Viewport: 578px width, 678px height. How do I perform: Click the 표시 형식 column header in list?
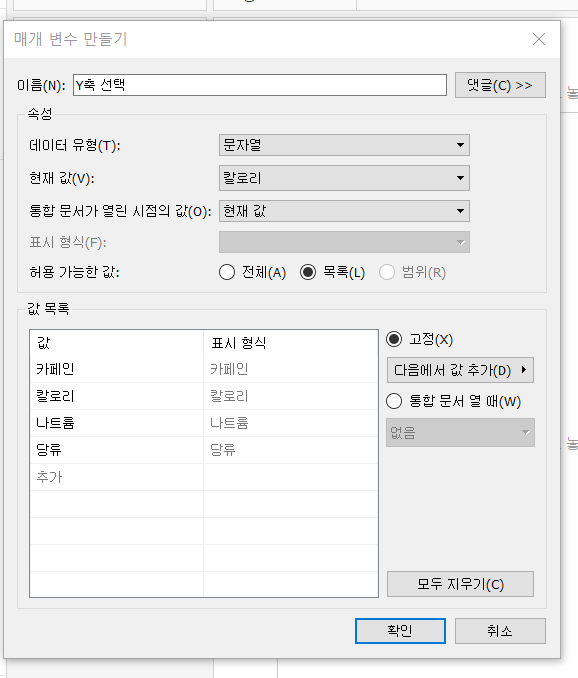click(x=291, y=343)
